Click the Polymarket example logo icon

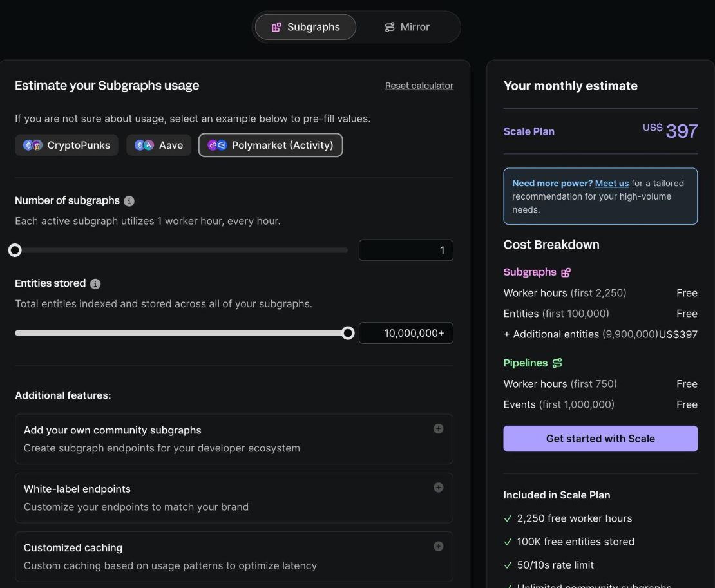click(x=217, y=146)
